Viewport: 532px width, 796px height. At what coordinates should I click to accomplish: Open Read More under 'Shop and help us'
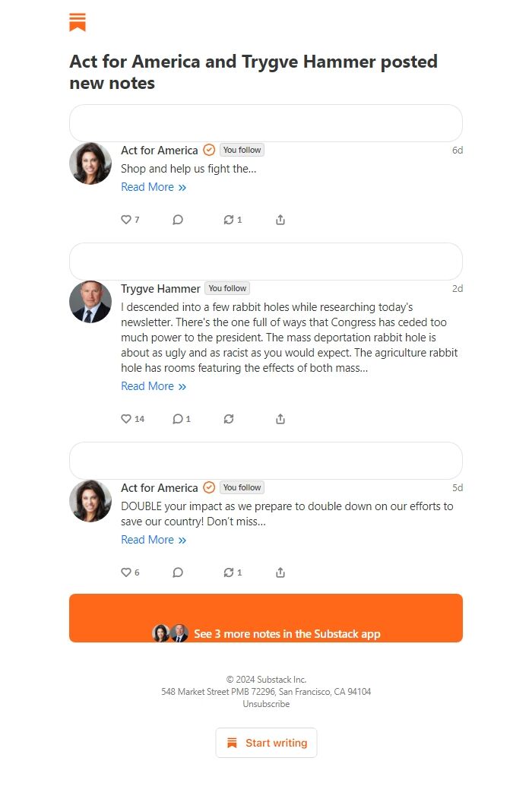pos(154,187)
